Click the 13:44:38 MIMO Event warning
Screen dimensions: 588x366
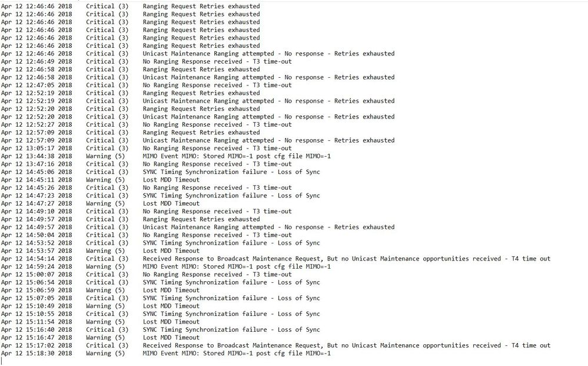pos(237,156)
